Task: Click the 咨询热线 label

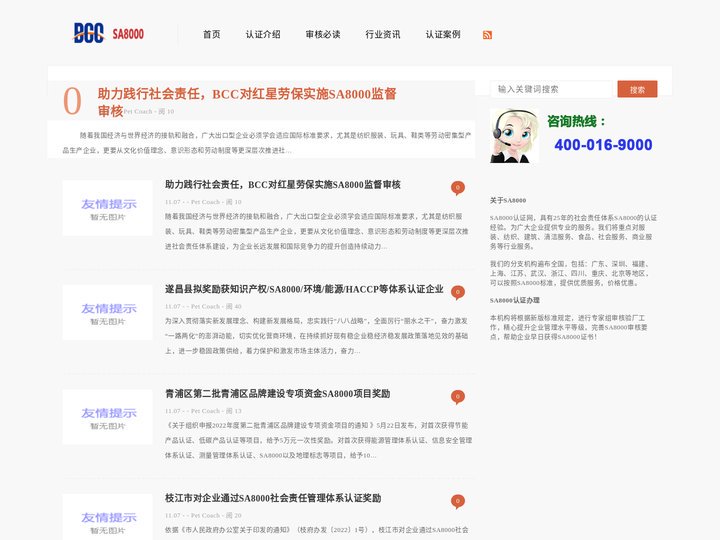Action: click(x=576, y=121)
